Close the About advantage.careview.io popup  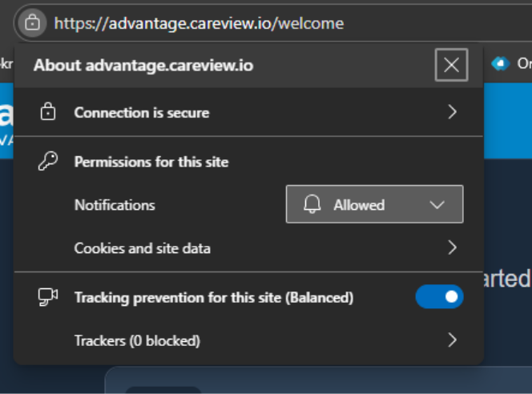coord(451,65)
